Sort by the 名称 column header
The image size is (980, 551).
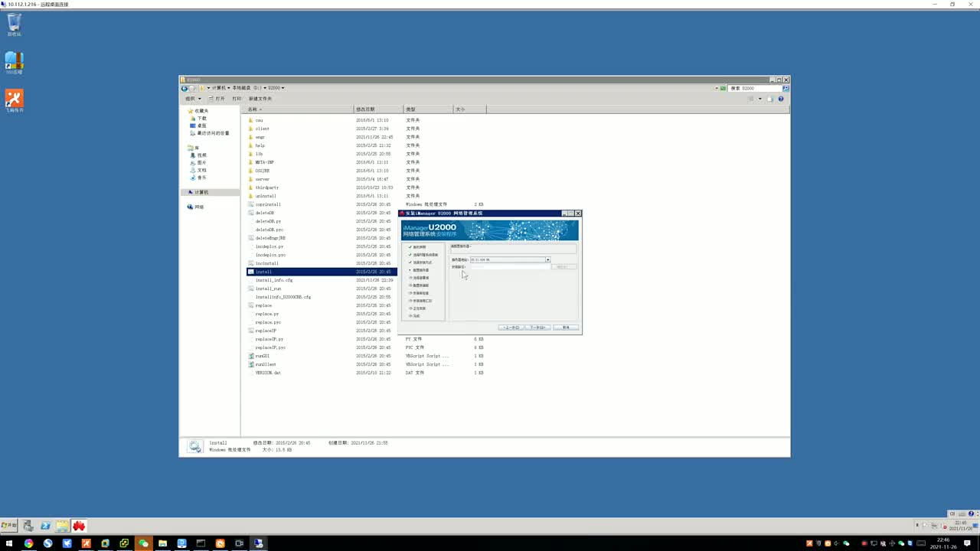tap(299, 109)
